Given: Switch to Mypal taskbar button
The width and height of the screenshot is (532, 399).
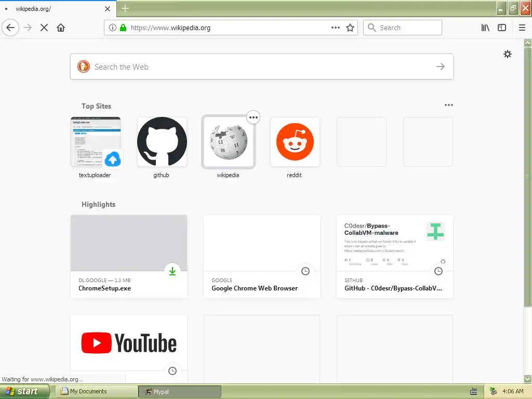Looking at the screenshot, I should [180, 392].
